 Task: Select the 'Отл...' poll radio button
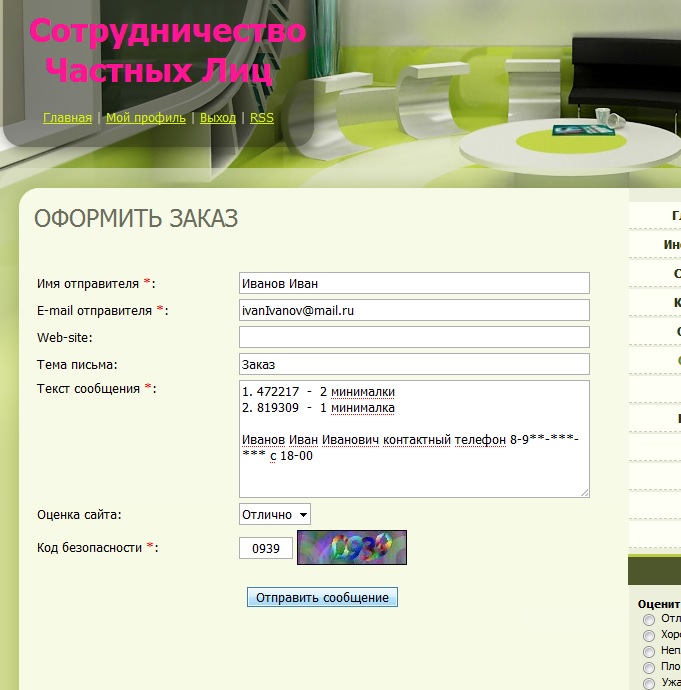pyautogui.click(x=649, y=619)
